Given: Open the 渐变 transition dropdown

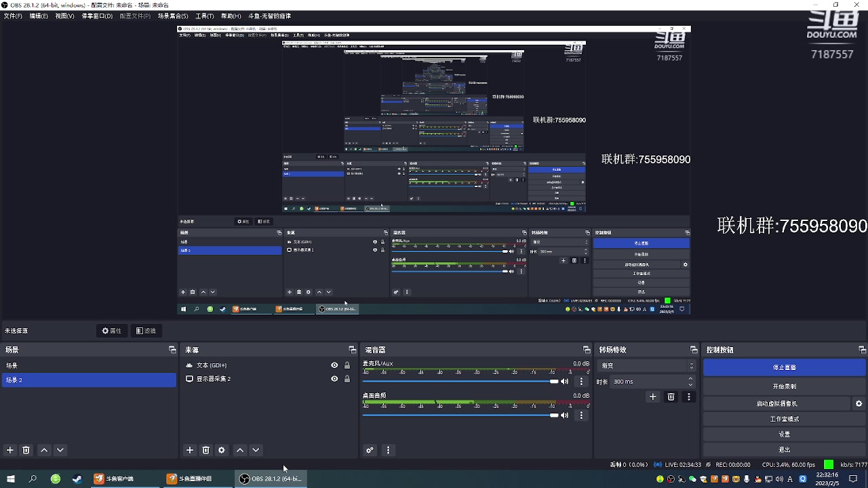Looking at the screenshot, I should (x=648, y=365).
